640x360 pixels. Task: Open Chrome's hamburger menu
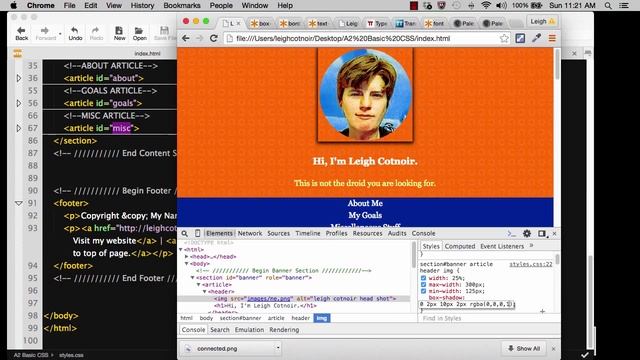pyautogui.click(x=552, y=38)
